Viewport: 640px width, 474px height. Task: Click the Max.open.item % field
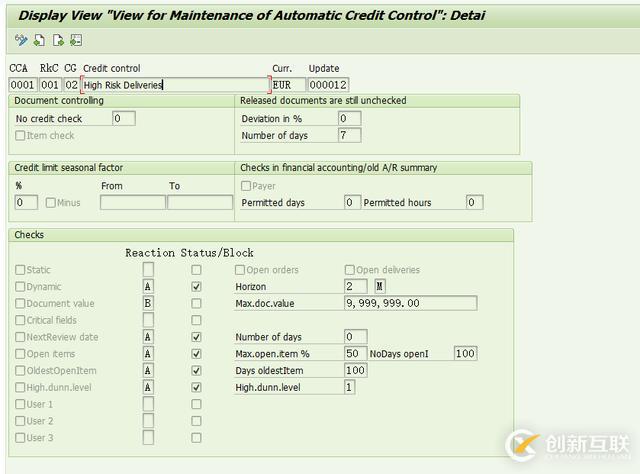coord(356,354)
